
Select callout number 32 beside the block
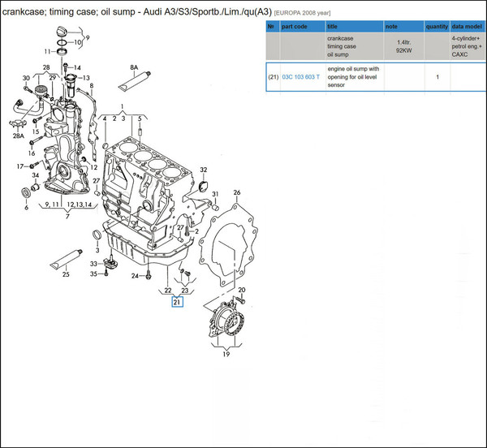tap(204, 170)
